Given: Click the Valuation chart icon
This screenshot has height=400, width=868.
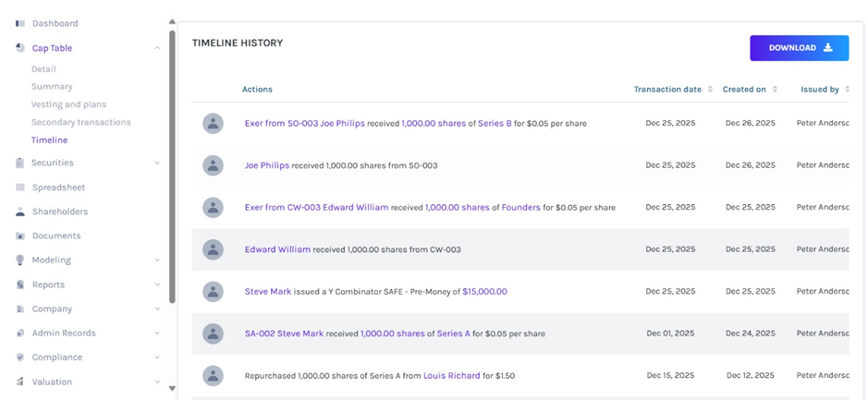Looking at the screenshot, I should [x=20, y=382].
